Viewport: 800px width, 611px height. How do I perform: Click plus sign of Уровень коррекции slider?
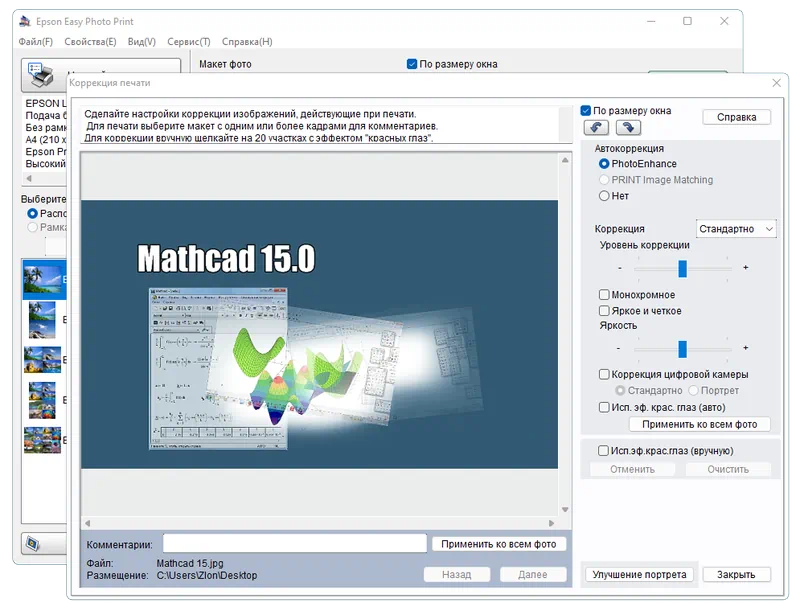[x=745, y=267]
